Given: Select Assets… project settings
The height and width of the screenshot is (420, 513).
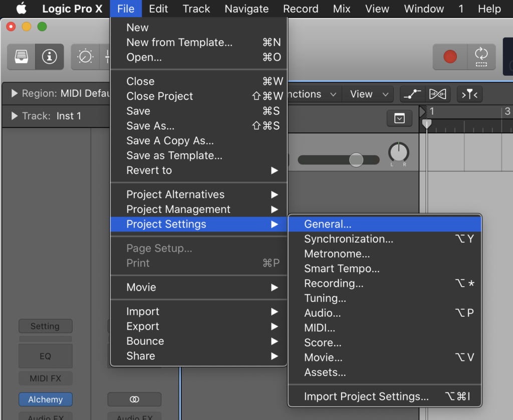Looking at the screenshot, I should click(385, 372).
